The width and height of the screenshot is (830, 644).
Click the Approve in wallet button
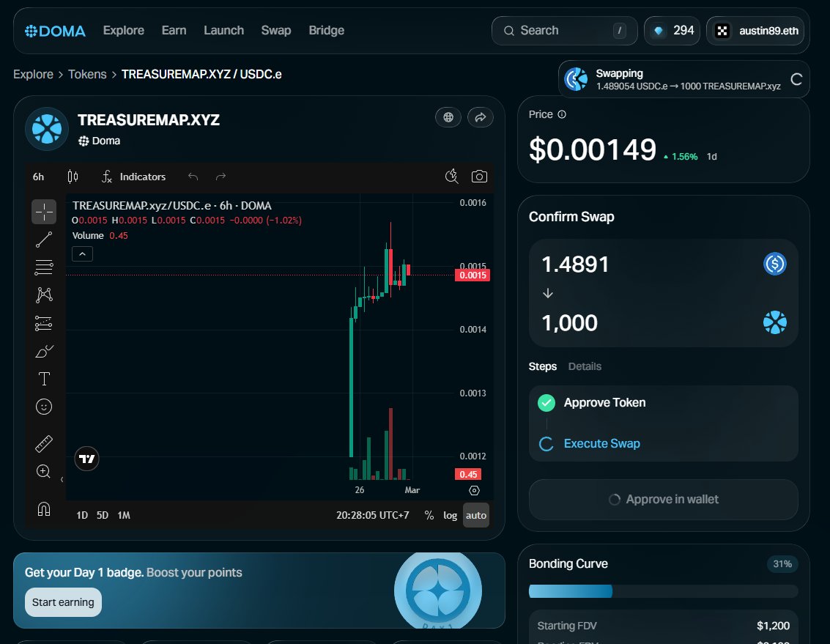663,500
